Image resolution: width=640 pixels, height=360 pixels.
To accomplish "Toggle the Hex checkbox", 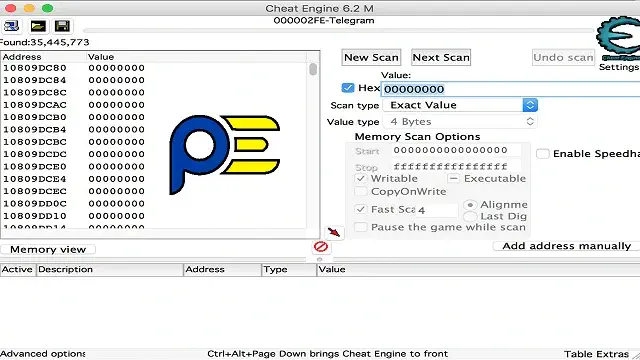I will [x=348, y=88].
